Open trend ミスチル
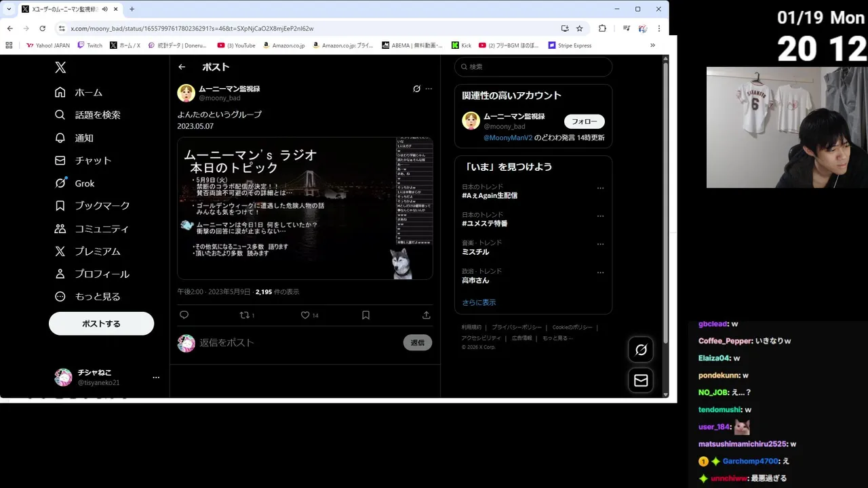 [x=475, y=252]
